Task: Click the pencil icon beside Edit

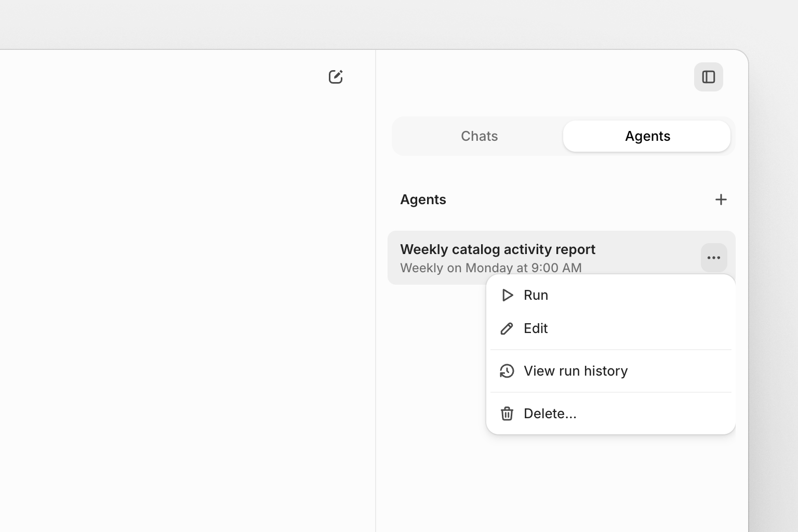Action: [x=507, y=328]
